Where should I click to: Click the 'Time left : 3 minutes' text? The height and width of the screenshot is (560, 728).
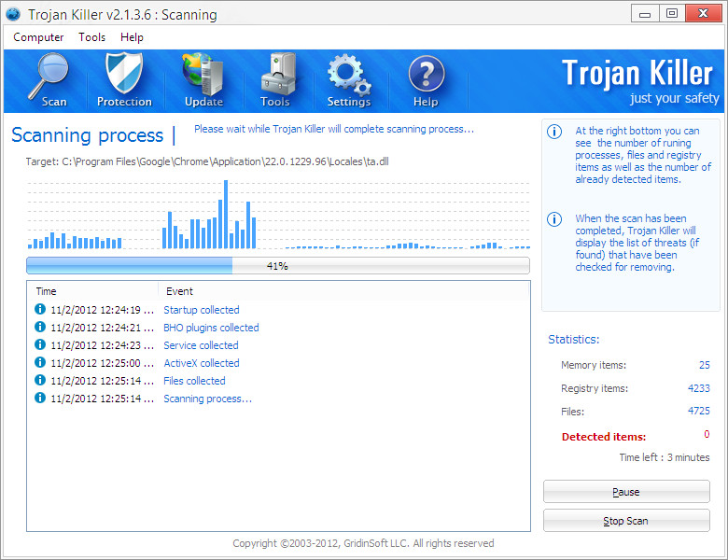665,457
